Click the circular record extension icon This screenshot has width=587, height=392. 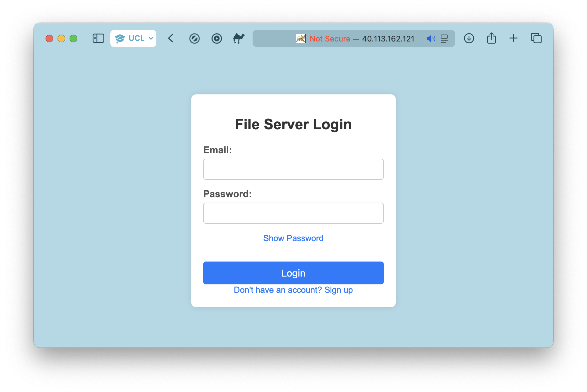[x=217, y=38]
